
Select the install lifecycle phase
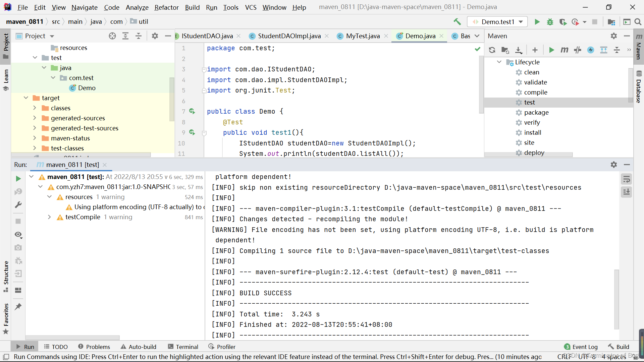pyautogui.click(x=533, y=132)
